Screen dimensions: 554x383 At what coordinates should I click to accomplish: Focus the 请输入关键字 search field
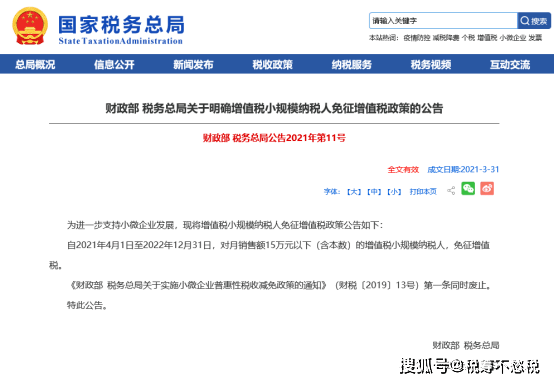443,21
